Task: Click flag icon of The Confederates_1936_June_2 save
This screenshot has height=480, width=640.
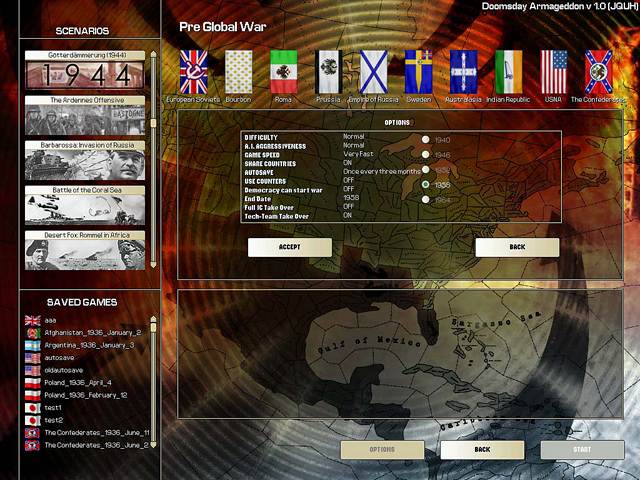Action: click(x=33, y=445)
